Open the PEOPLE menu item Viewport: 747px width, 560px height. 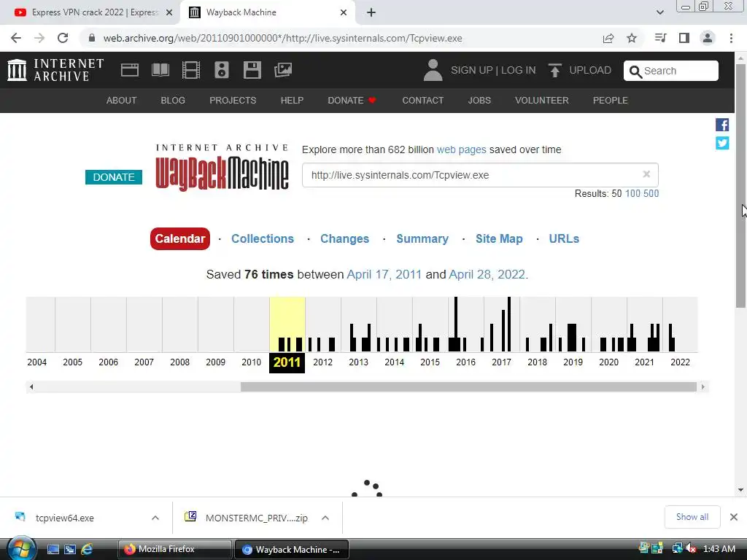pyautogui.click(x=611, y=101)
